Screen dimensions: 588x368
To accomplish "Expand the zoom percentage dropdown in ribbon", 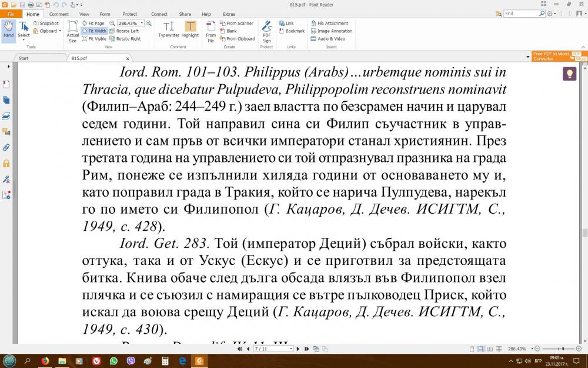I will tap(142, 24).
